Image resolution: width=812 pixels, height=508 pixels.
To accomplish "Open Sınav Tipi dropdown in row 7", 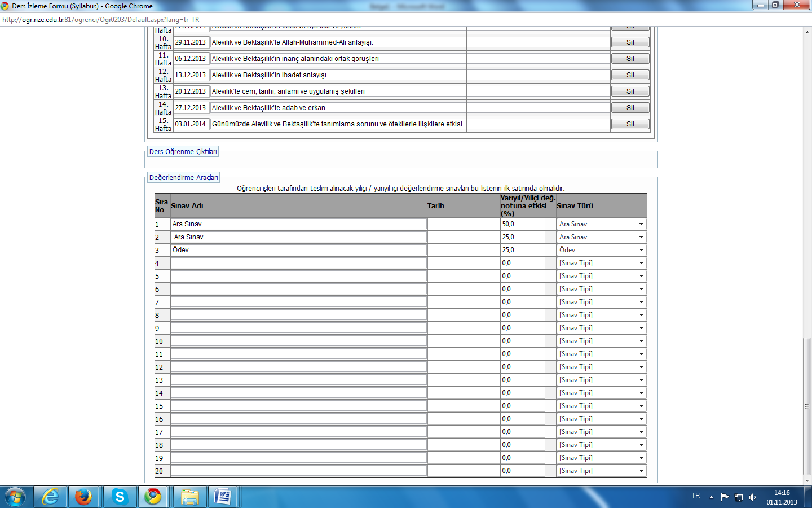I will point(601,302).
